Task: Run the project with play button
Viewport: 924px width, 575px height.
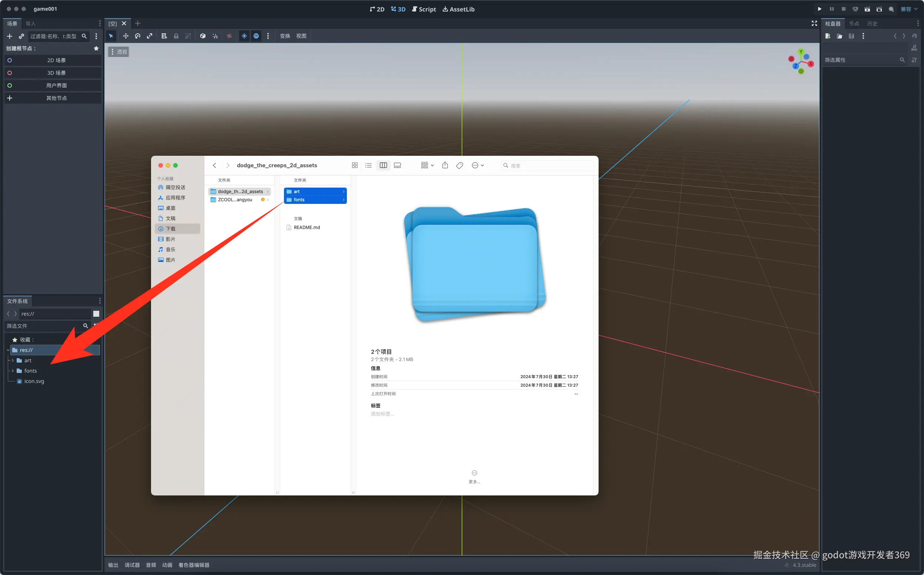Action: pyautogui.click(x=819, y=9)
